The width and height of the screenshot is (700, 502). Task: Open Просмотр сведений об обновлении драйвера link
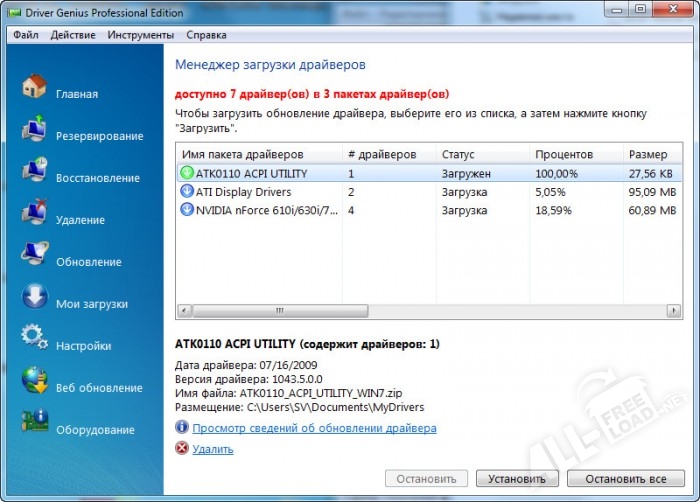[314, 428]
